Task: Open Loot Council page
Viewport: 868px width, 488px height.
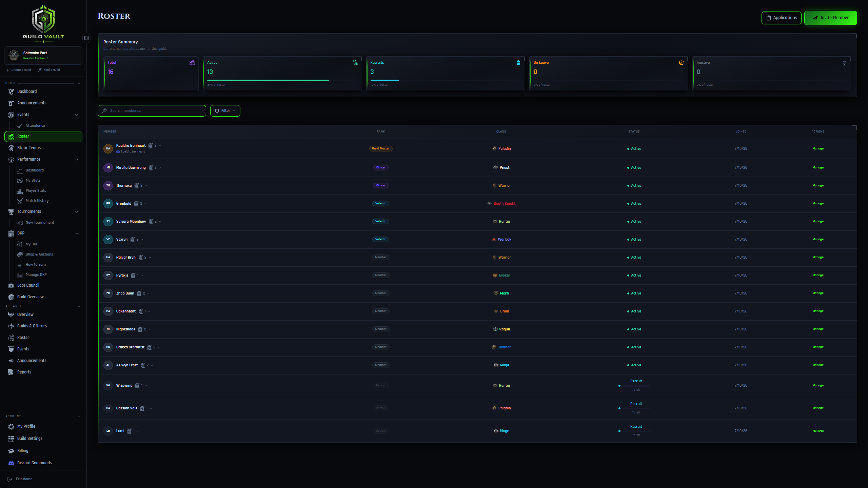Action: click(43, 285)
